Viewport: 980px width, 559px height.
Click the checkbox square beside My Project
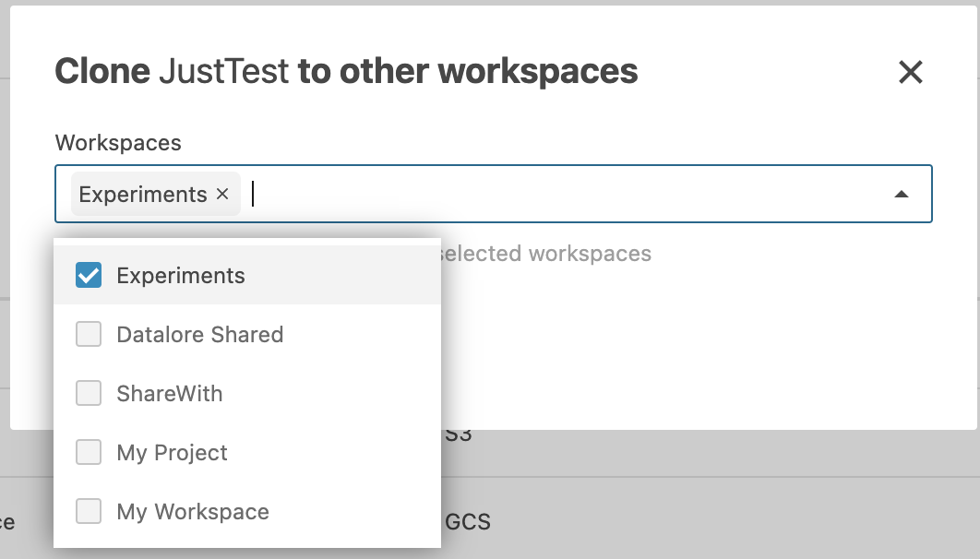pos(89,452)
